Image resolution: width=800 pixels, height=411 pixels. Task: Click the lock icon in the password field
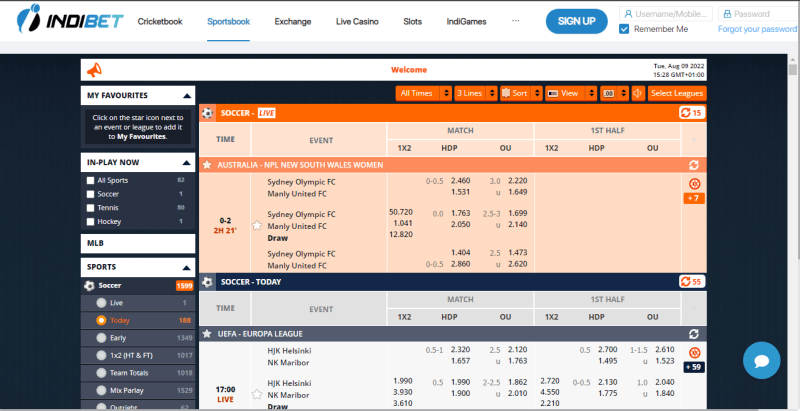click(x=727, y=14)
